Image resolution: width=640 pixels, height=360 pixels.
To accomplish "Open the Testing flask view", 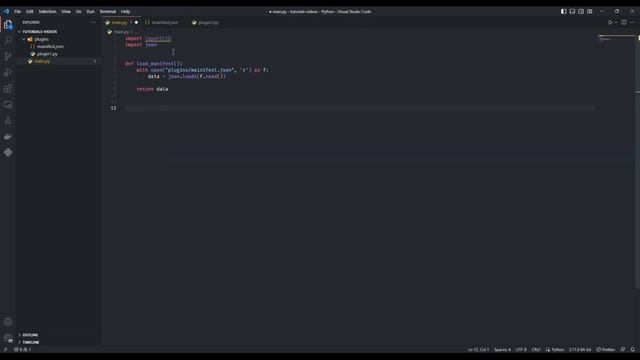I will (x=8, y=121).
